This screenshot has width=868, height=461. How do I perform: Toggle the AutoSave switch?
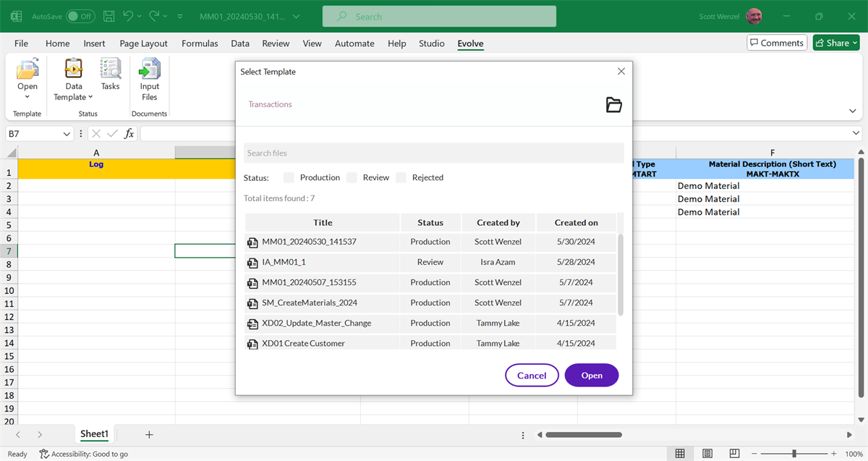pos(80,16)
